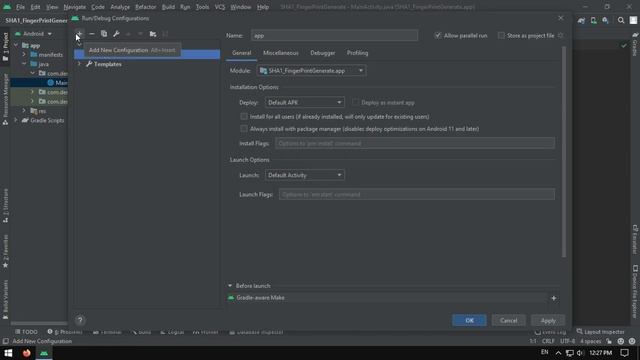Click the Add New Configuration plus icon

[80, 34]
